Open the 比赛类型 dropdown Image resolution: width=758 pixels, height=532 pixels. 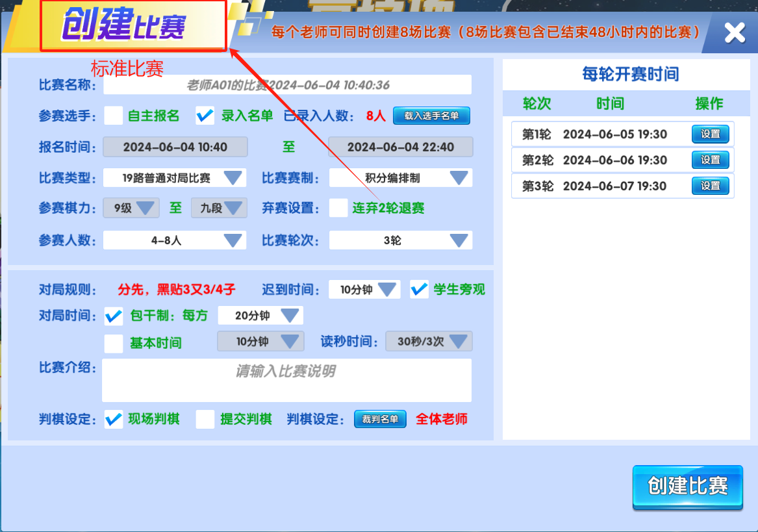point(175,178)
